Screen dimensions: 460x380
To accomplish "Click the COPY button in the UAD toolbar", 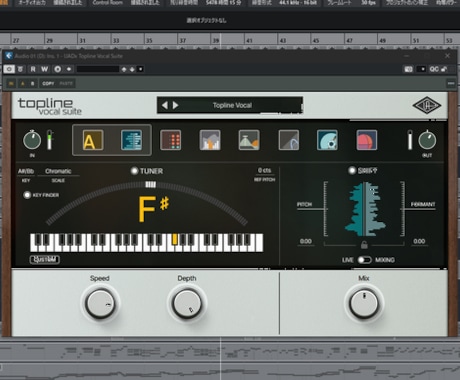I will (48, 83).
